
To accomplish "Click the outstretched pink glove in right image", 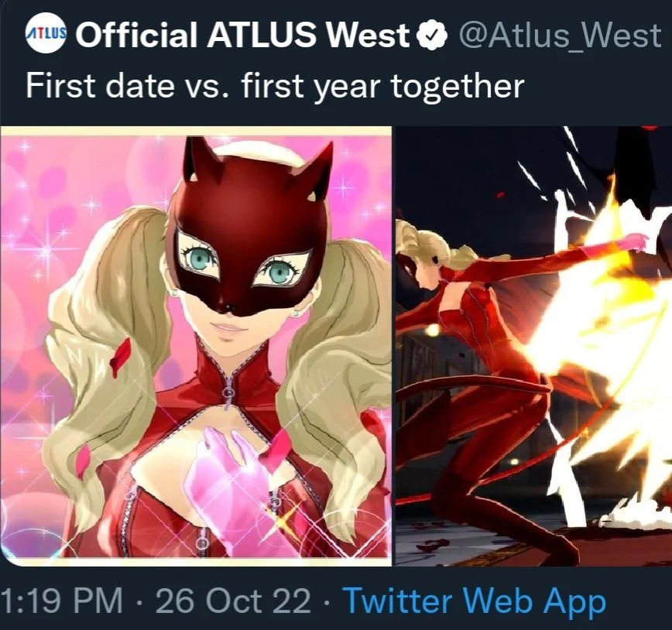I will [626, 244].
